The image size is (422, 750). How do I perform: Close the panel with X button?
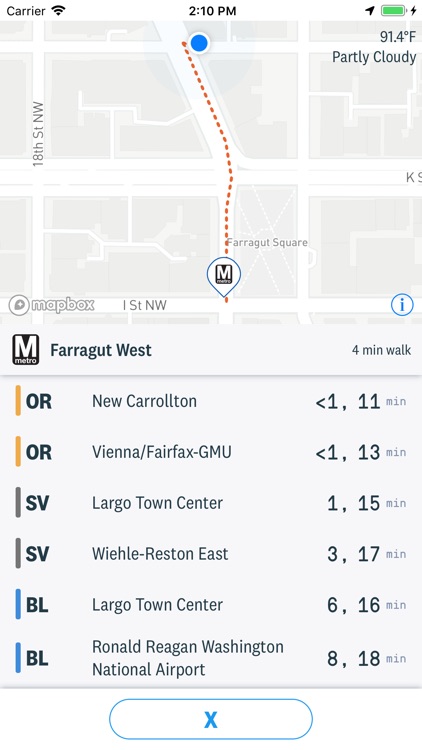pos(211,719)
